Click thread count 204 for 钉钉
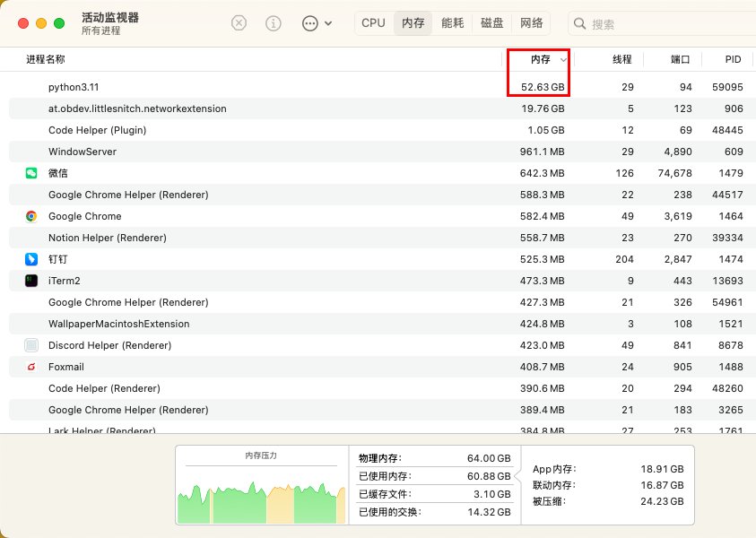Viewport: 756px width, 538px height. [x=624, y=259]
